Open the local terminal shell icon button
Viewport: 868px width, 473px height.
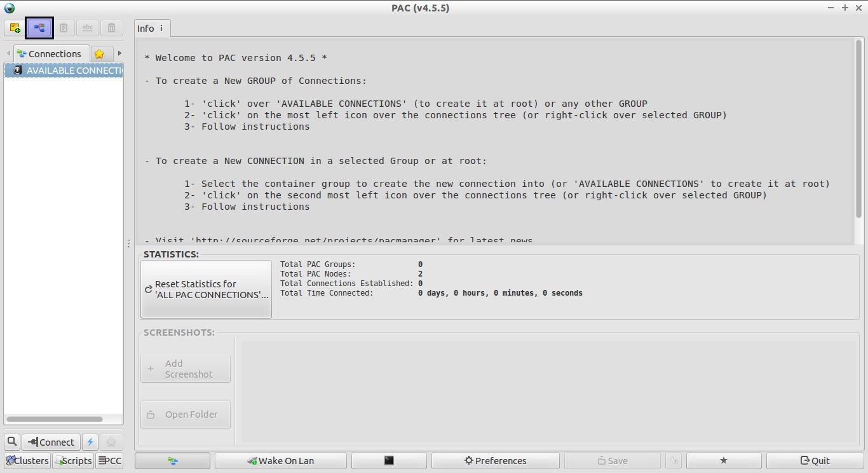389,461
